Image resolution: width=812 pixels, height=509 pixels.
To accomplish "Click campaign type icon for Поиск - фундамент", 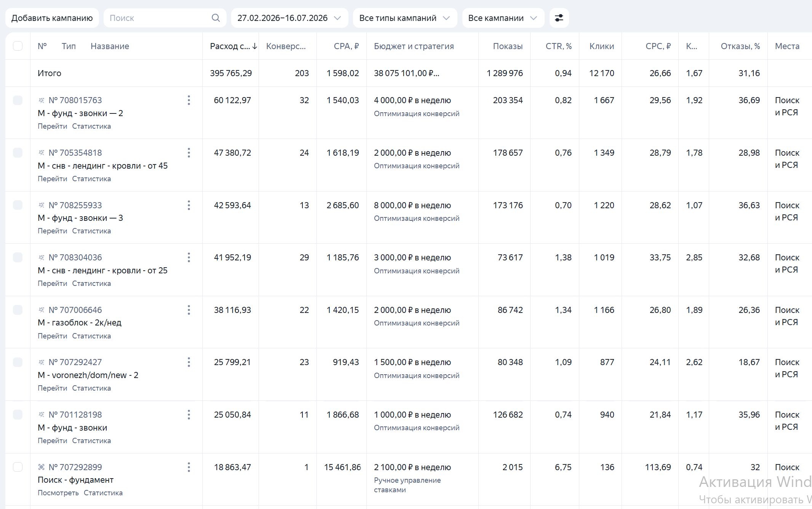I will coord(42,467).
